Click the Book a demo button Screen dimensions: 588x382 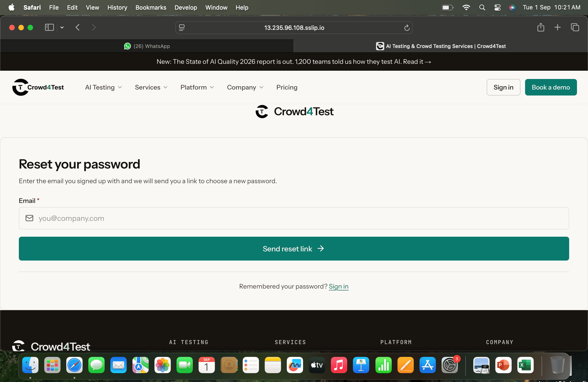[x=551, y=87]
